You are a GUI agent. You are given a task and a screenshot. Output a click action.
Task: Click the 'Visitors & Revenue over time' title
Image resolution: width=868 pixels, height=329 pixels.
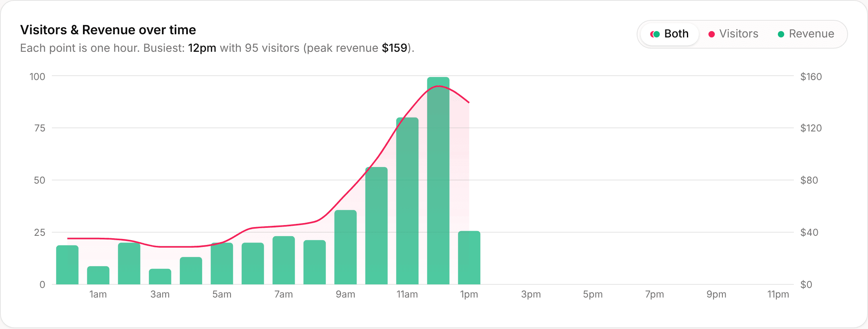pos(108,30)
